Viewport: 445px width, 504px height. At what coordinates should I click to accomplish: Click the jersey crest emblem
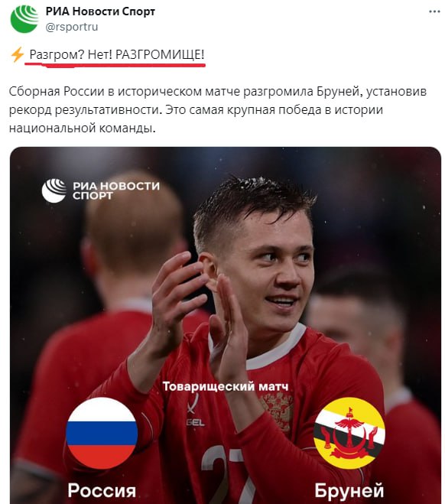[x=278, y=411]
